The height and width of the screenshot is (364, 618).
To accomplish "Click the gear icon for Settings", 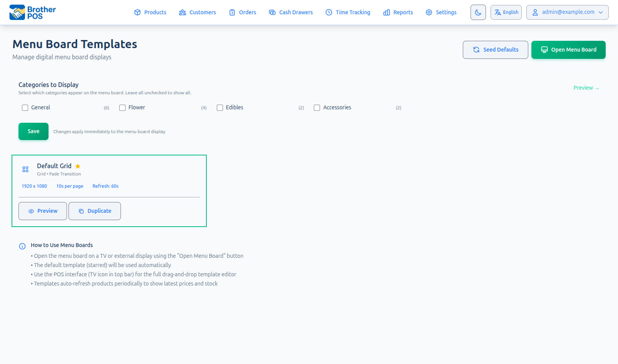I will [x=429, y=12].
